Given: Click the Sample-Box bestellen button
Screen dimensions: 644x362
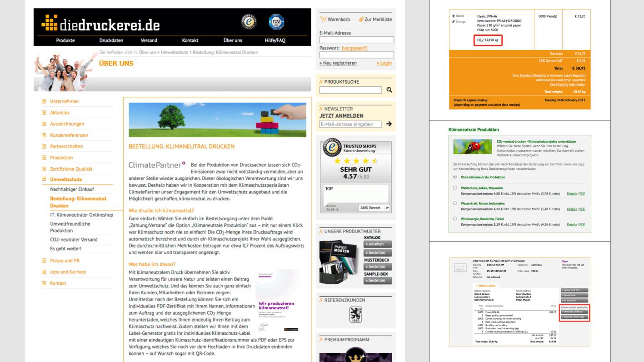Looking at the screenshot, I should [x=377, y=281].
